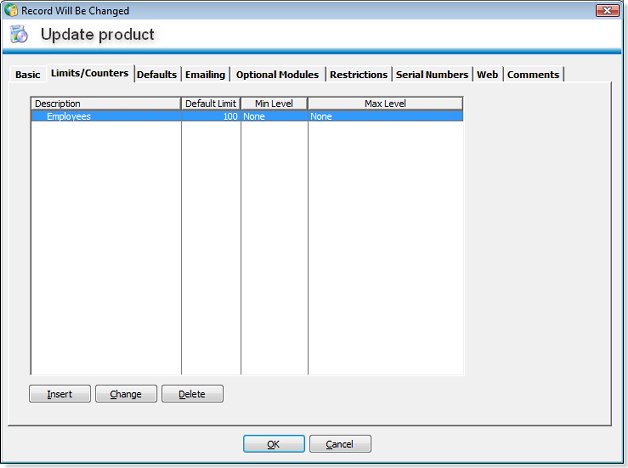Viewport: 628px width, 468px height.
Task: Open the Defaults tab
Action: click(x=157, y=75)
